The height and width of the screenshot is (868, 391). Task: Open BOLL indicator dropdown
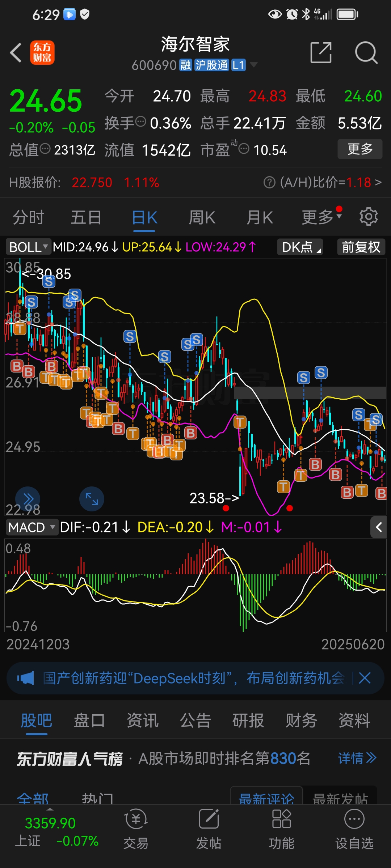pos(28,247)
